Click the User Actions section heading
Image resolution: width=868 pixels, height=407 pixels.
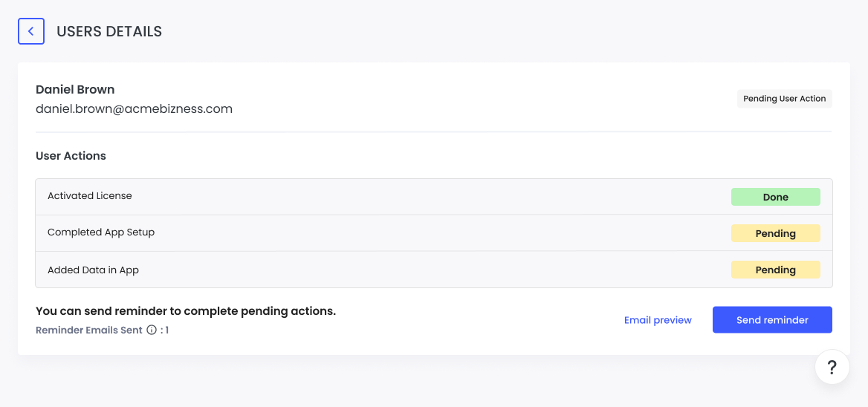click(x=71, y=156)
